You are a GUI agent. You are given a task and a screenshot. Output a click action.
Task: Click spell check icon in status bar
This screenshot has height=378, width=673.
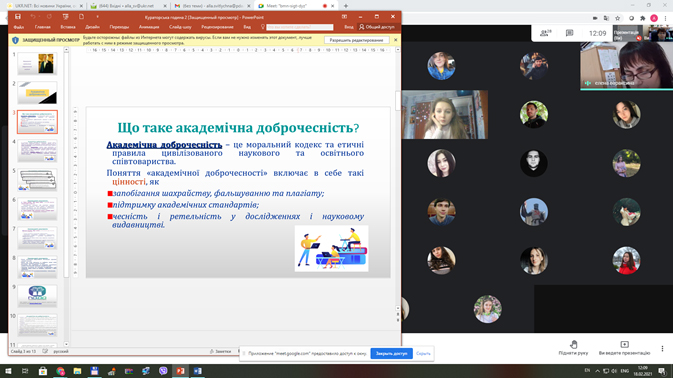pyautogui.click(x=45, y=351)
